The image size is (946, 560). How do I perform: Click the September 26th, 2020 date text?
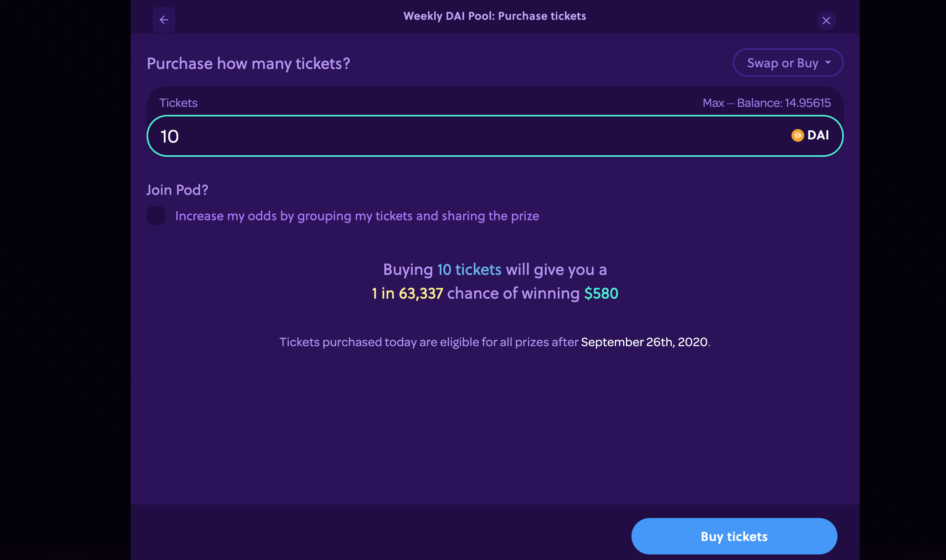click(644, 342)
